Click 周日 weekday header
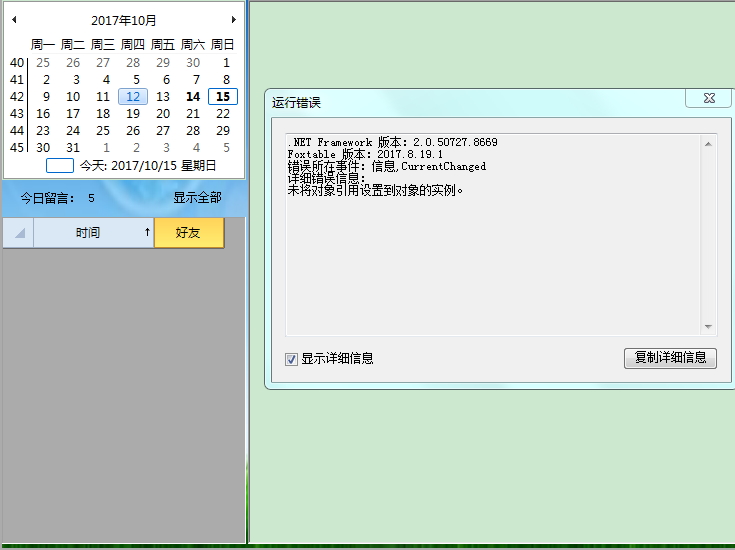Viewport: 735px width, 550px height. [223, 45]
